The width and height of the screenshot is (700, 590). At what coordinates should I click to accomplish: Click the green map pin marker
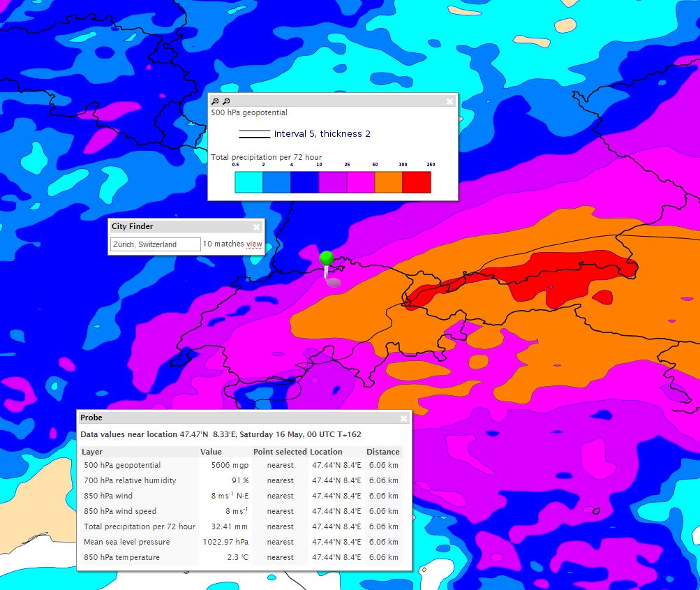tap(327, 258)
